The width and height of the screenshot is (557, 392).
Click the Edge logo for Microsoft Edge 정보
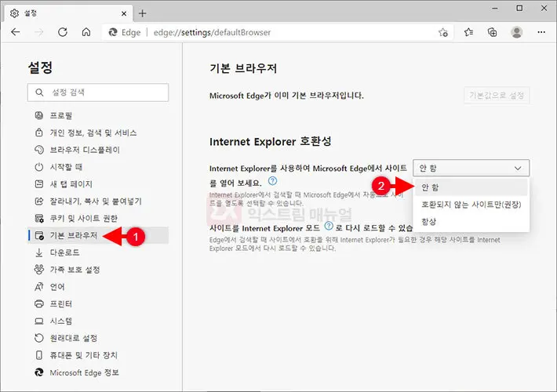click(39, 372)
